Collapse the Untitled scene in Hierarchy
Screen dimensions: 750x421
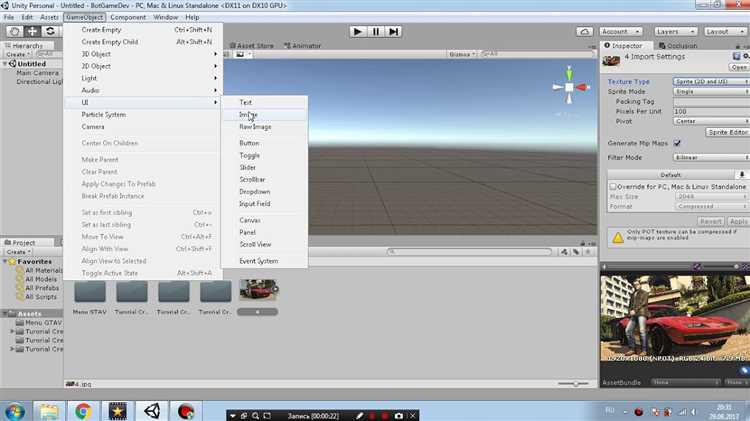click(x=5, y=64)
